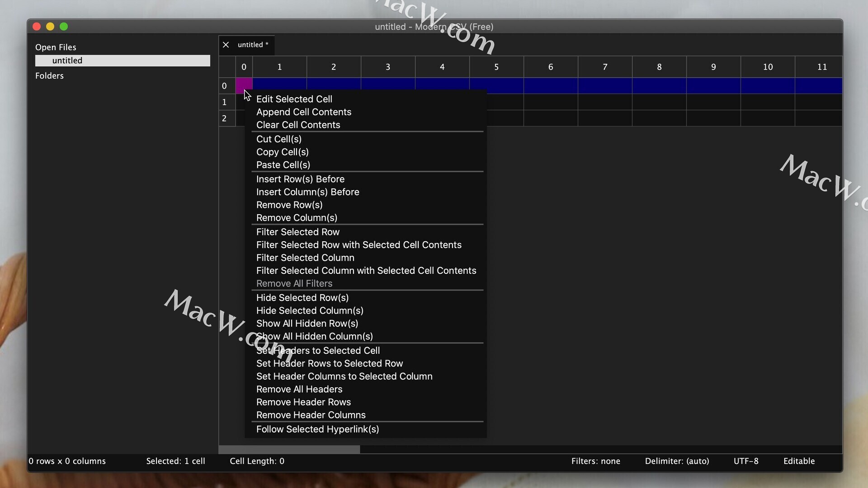Select column header 0

point(244,67)
